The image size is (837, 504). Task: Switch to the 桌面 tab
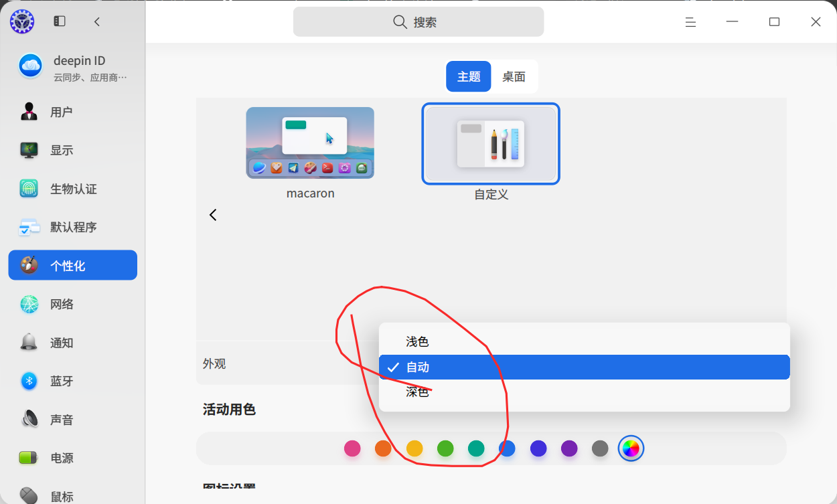point(514,76)
